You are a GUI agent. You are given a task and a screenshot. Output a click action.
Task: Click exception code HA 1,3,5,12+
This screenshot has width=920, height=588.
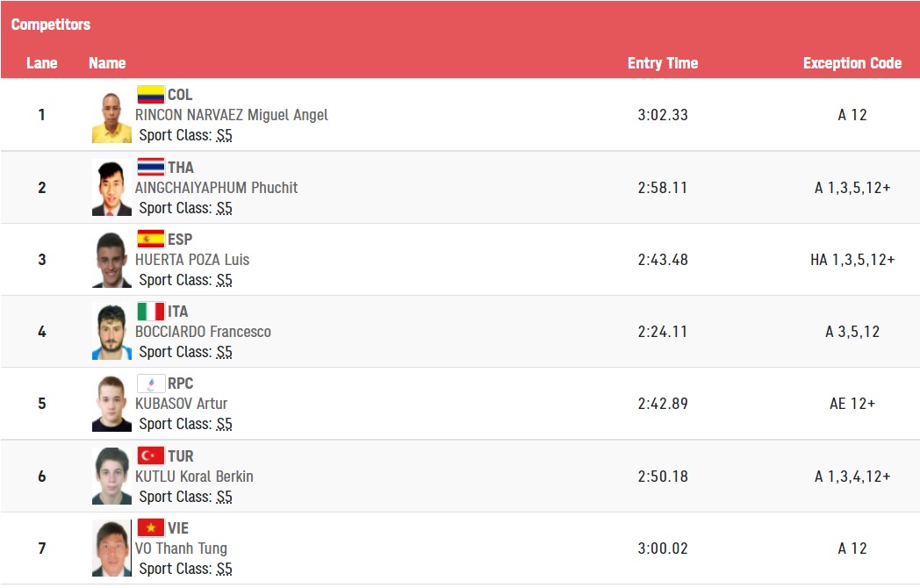[x=852, y=260]
